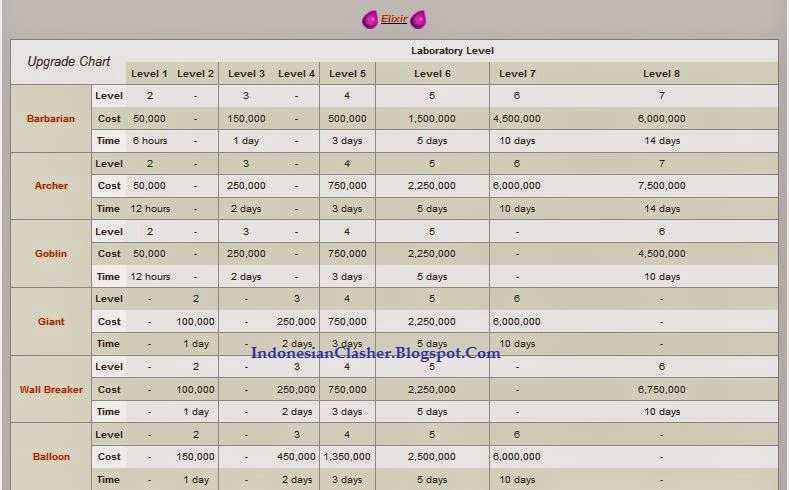This screenshot has height=490, width=789.
Task: Select Barbarian time 1 day cell
Action: click(246, 141)
